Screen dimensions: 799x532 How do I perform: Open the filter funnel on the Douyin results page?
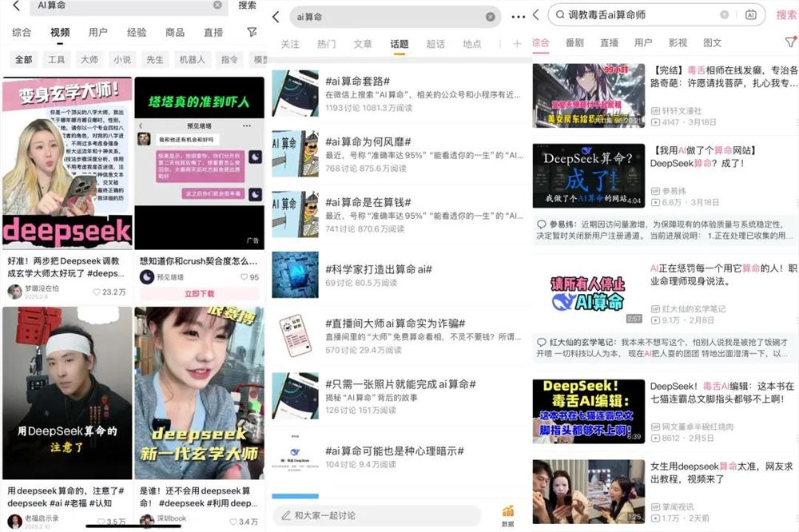(252, 32)
